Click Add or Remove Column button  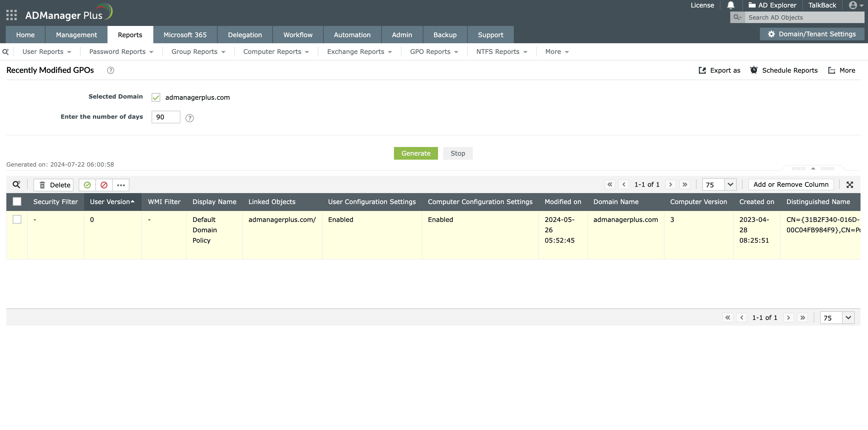tap(790, 184)
